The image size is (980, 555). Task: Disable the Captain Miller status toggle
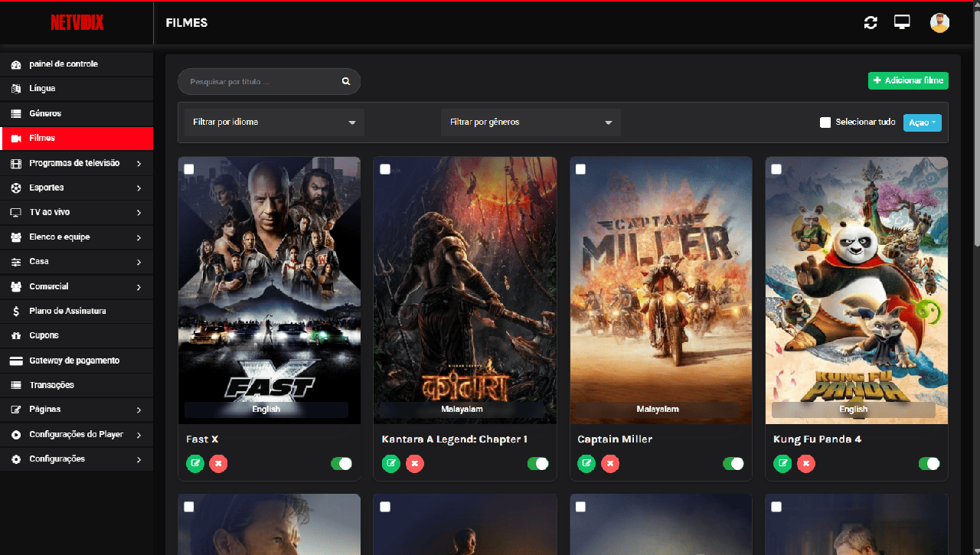[733, 463]
